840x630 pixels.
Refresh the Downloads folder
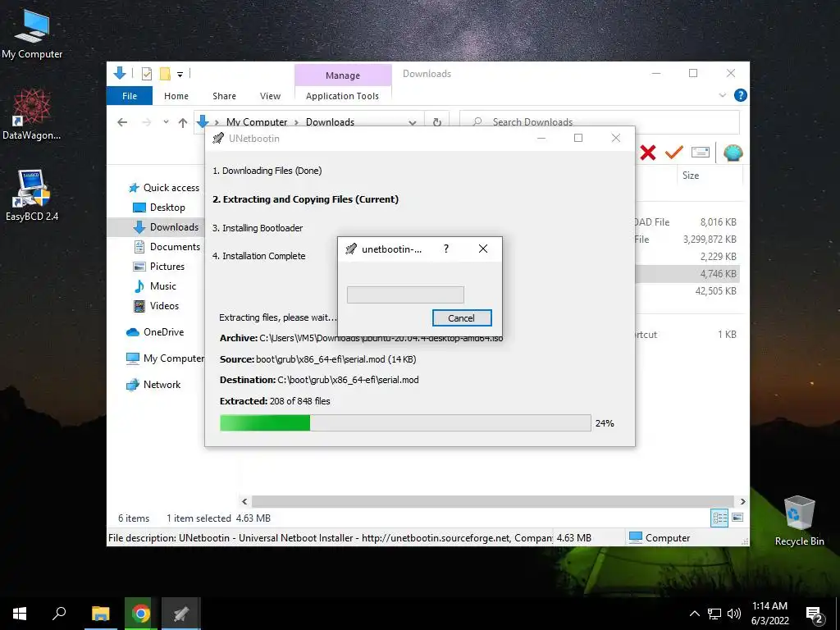pos(437,123)
